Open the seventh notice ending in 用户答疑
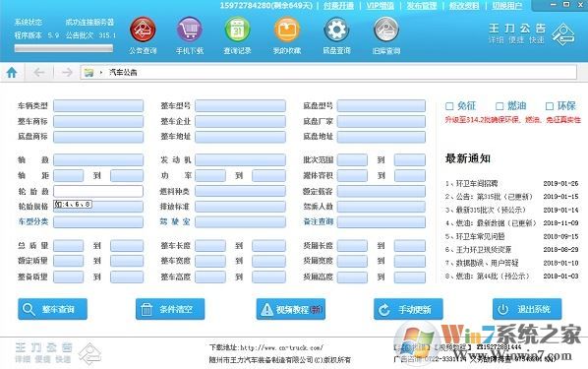This screenshot has width=588, height=369. click(482, 263)
